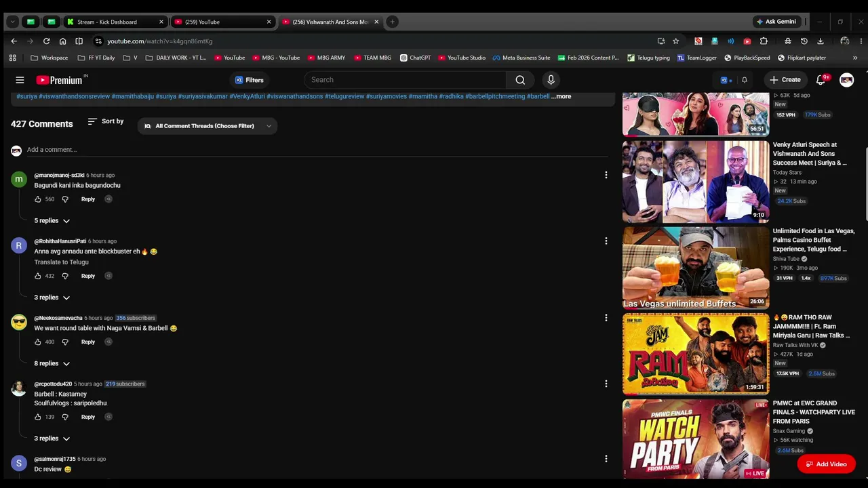Open the YouTube guide hamburger menu
This screenshot has height=488, width=868.
20,80
